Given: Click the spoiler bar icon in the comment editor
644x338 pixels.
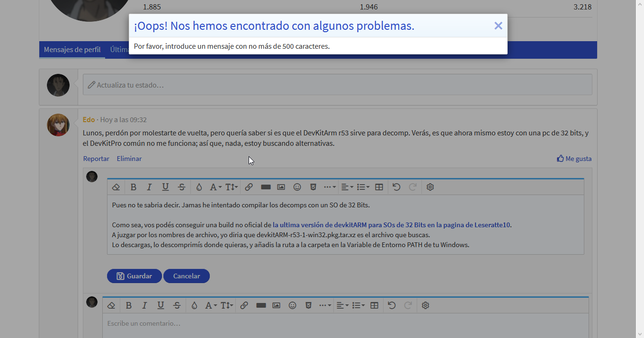Looking at the screenshot, I should tap(260, 305).
